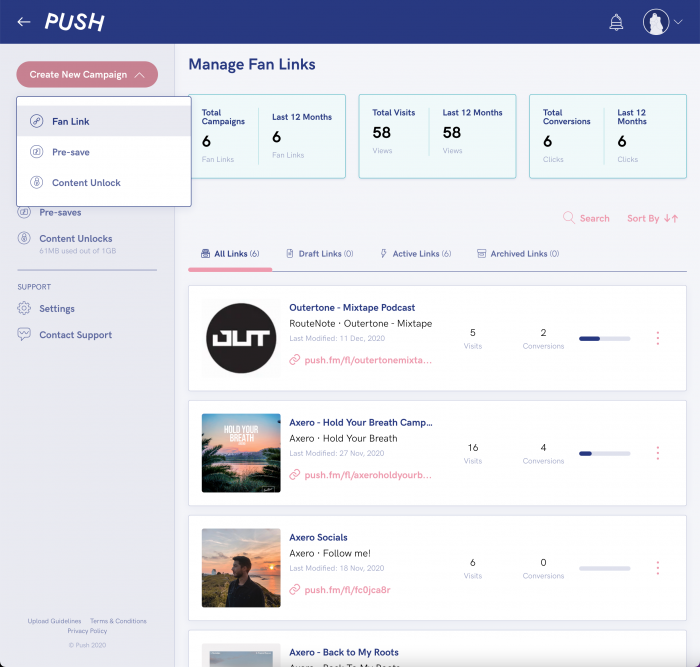Open the push.fm/fl/fc0jca8r link

[x=347, y=590]
